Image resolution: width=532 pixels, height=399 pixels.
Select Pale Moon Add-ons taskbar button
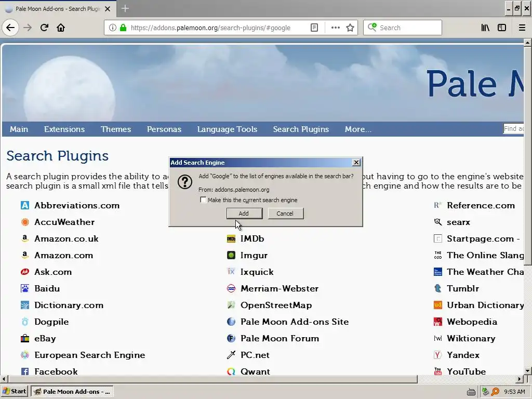(x=72, y=392)
